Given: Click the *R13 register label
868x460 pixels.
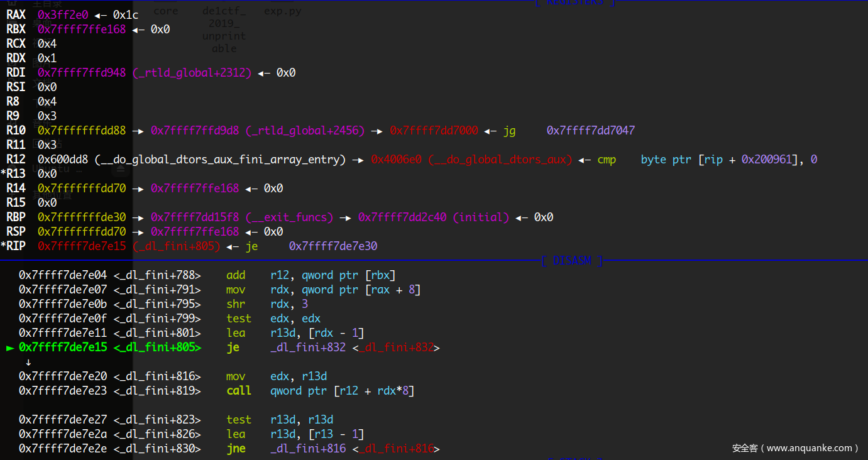Looking at the screenshot, I should pos(14,173).
